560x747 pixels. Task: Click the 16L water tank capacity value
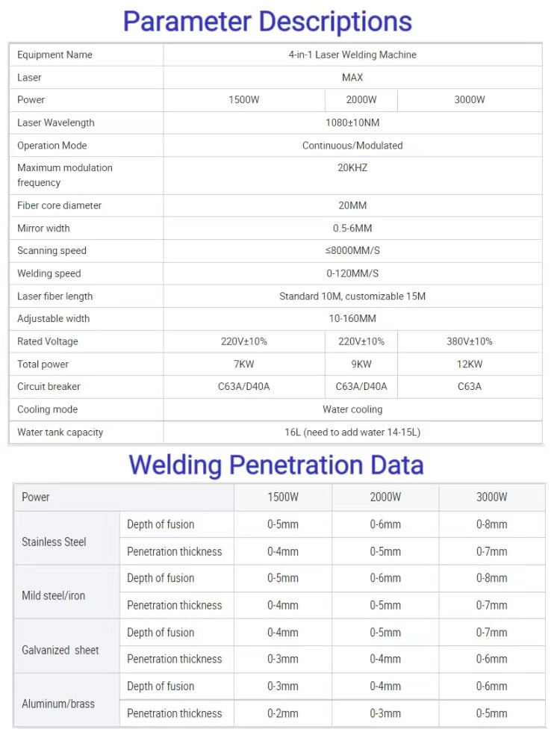[x=352, y=433]
